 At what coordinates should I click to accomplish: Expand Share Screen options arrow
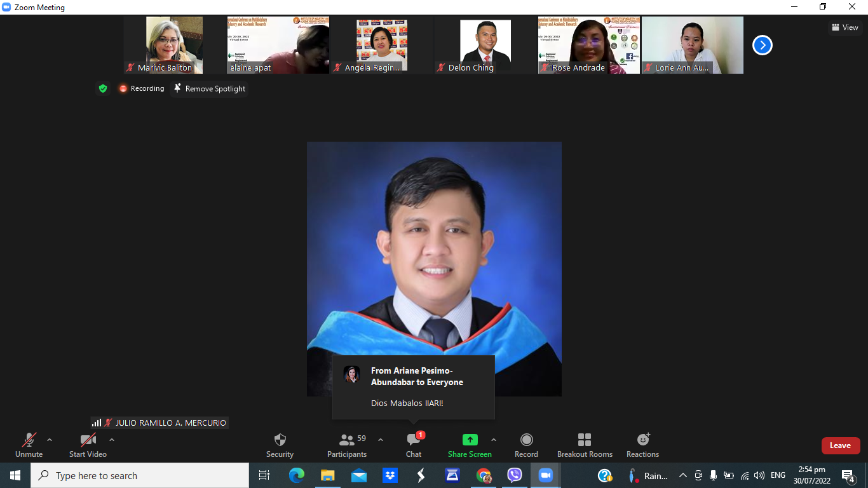click(494, 440)
